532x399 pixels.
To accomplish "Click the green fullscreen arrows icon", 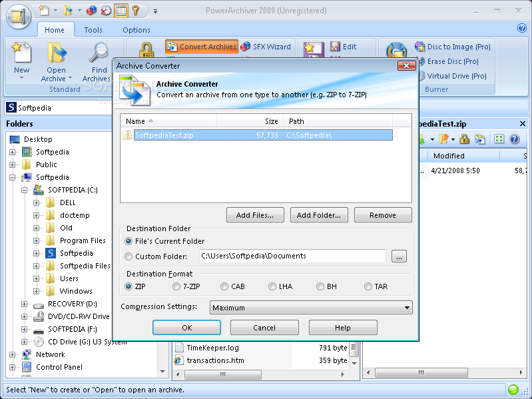I will point(499,139).
